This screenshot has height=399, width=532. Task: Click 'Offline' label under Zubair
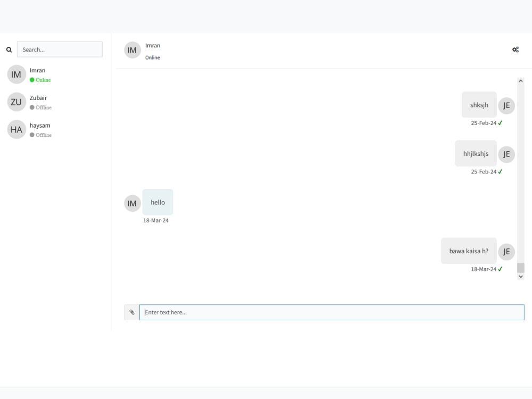[44, 107]
